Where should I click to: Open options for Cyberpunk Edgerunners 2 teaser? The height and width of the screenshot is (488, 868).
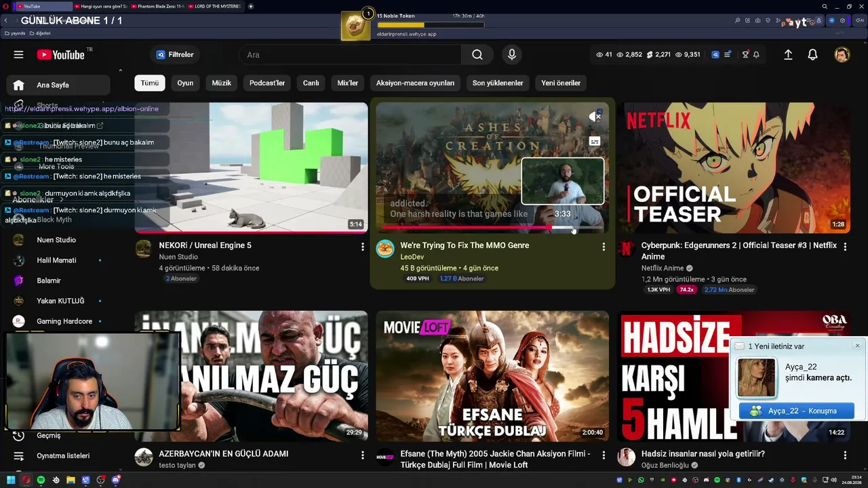[845, 247]
